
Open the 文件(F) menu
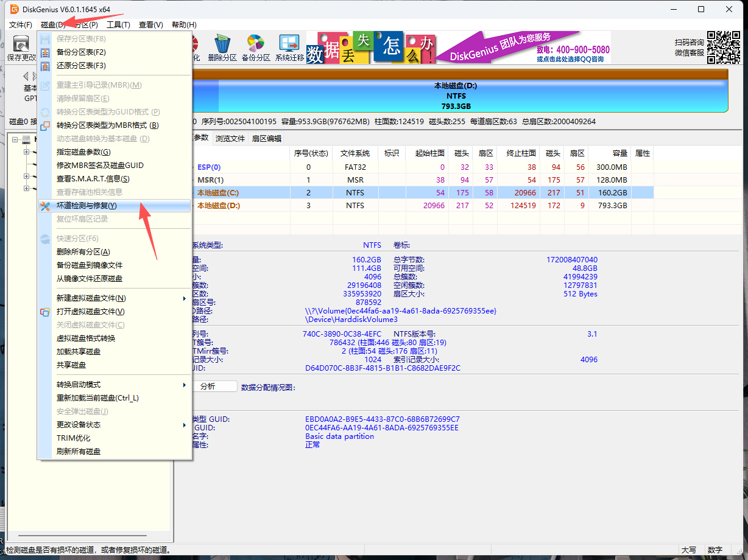[21, 25]
